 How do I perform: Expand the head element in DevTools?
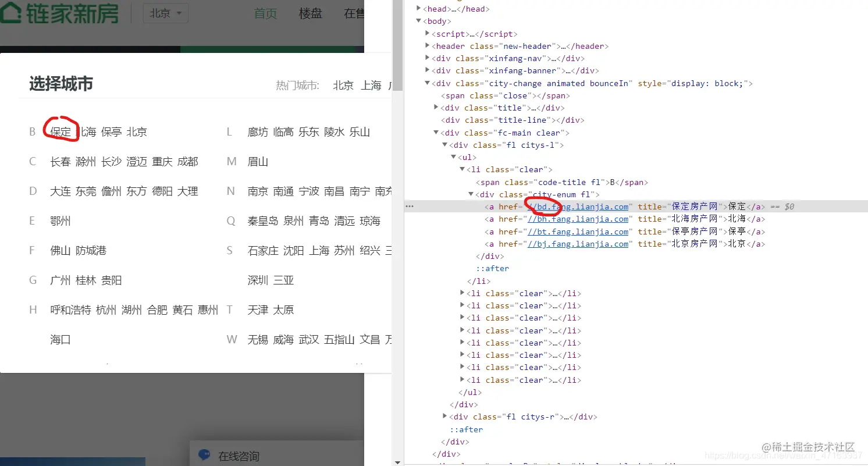coord(418,9)
